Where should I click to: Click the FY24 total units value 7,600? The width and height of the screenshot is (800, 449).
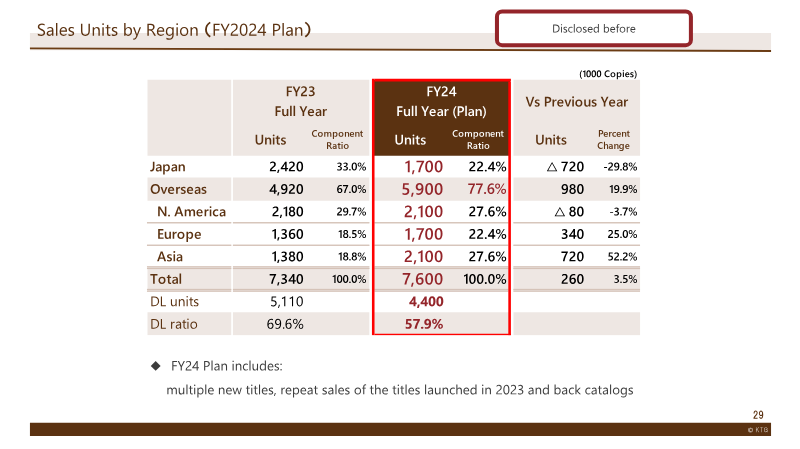pyautogui.click(x=422, y=279)
